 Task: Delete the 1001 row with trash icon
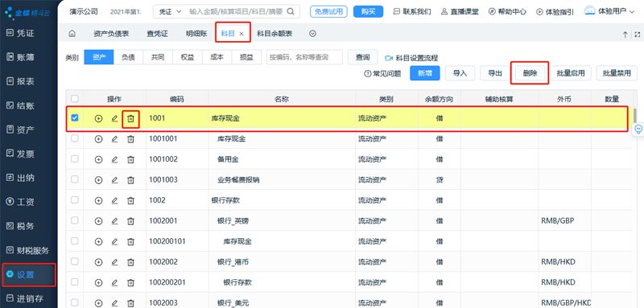130,119
